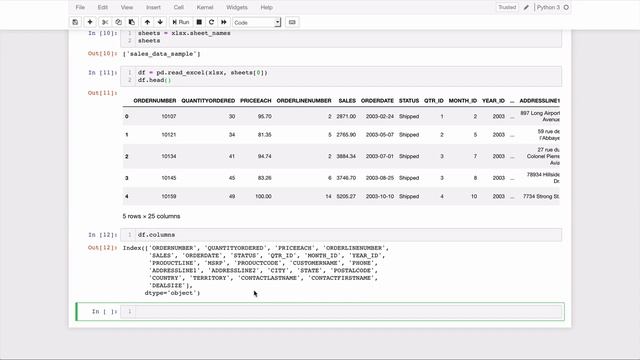Run the selected cell
Screen dimensions: 640x360
click(x=181, y=22)
